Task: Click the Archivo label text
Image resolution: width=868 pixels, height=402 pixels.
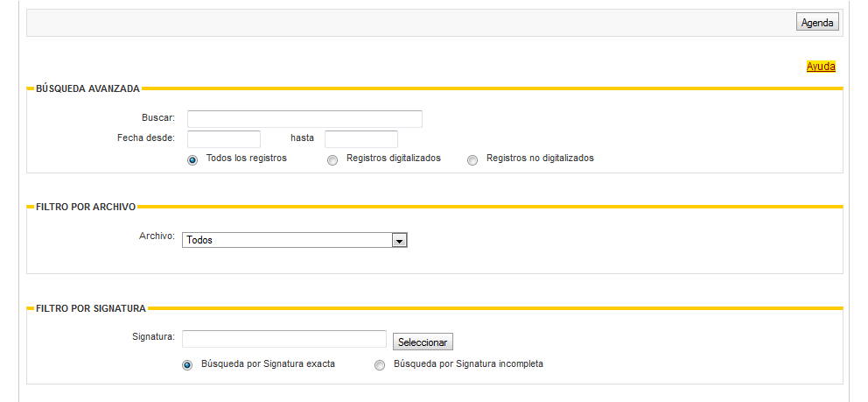Action: (157, 236)
